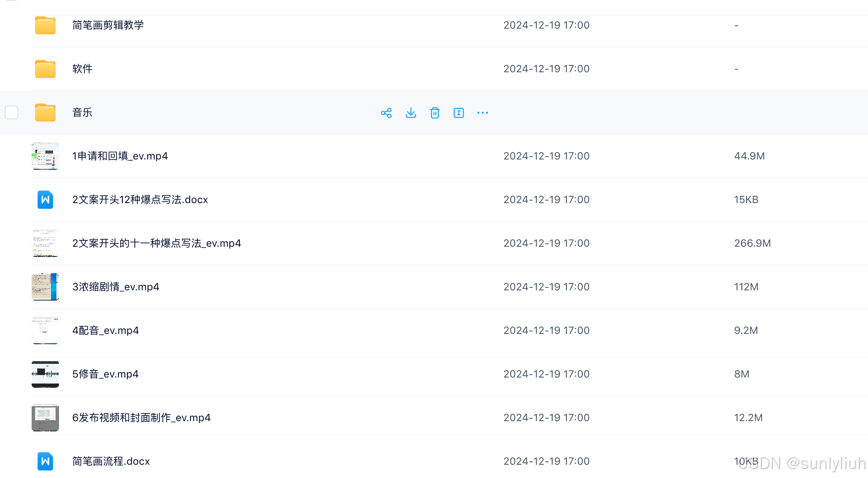Image resolution: width=868 pixels, height=478 pixels.
Task: Tick the checkbox beside 音乐 folder
Action: (12, 112)
